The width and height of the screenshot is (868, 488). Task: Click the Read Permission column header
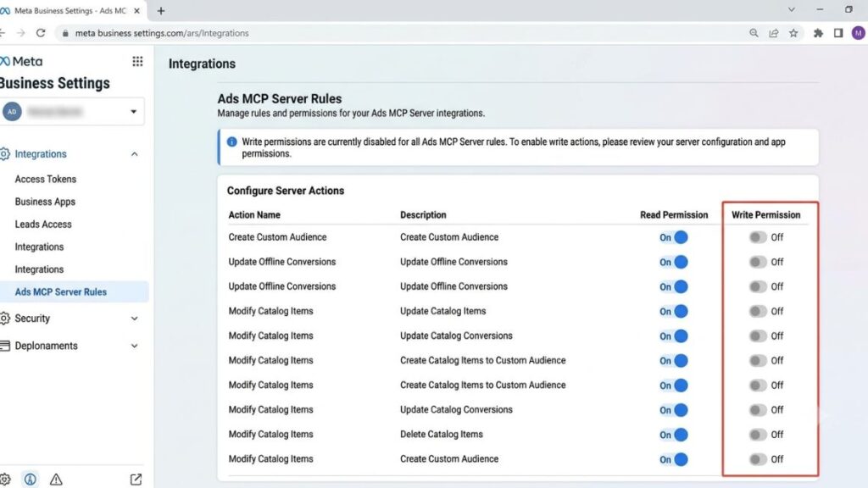click(674, 214)
